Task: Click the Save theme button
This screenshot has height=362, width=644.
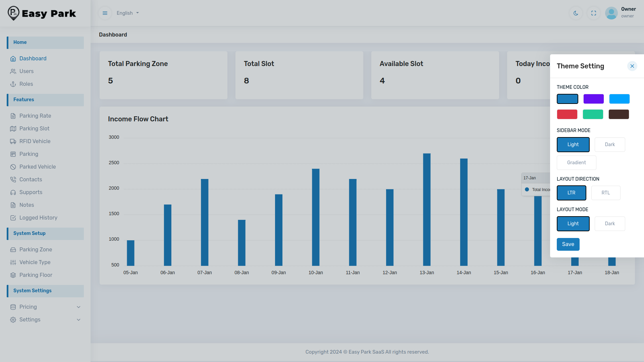Action: pyautogui.click(x=568, y=244)
